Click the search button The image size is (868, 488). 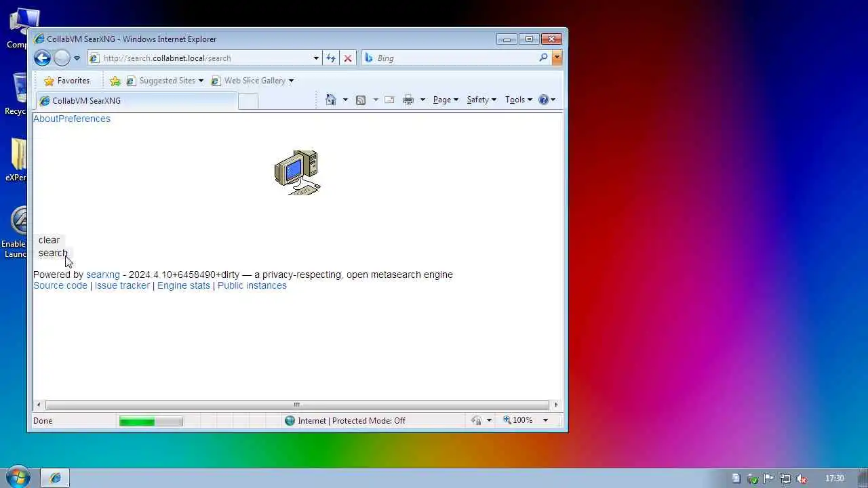click(x=53, y=253)
